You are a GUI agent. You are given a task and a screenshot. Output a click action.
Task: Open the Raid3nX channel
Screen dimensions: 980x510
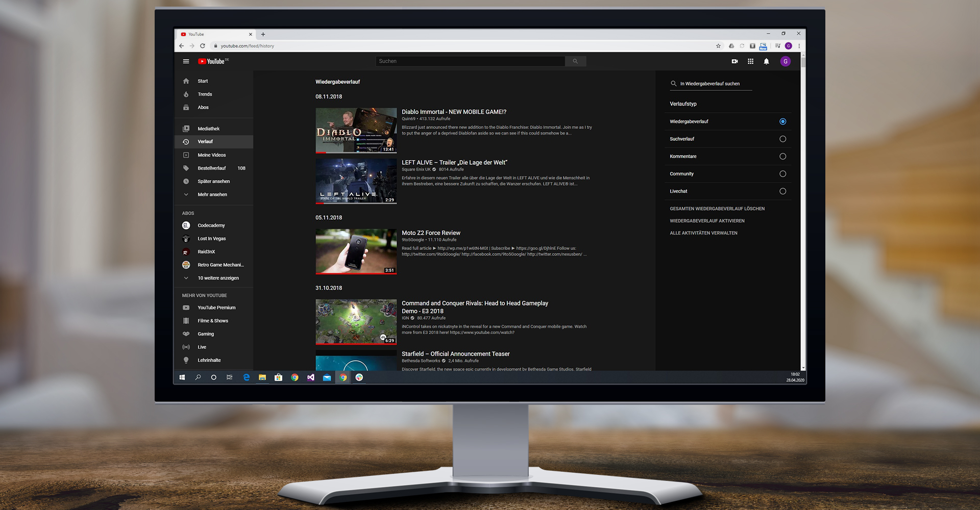coord(214,252)
